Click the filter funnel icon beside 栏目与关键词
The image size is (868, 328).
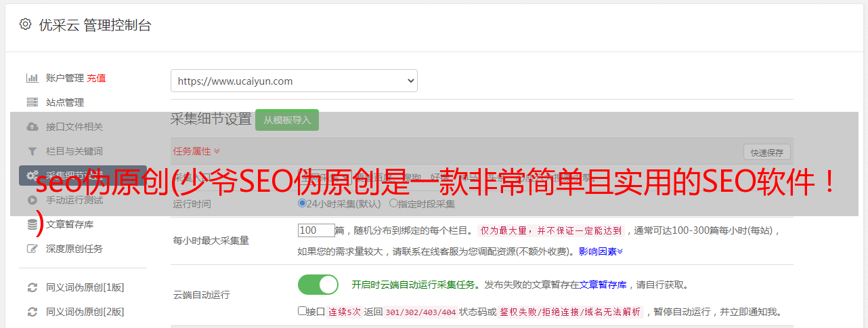click(x=32, y=151)
